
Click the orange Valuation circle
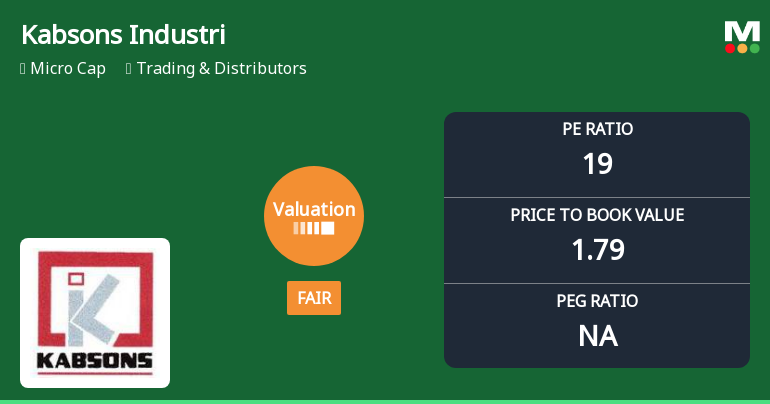tap(314, 216)
